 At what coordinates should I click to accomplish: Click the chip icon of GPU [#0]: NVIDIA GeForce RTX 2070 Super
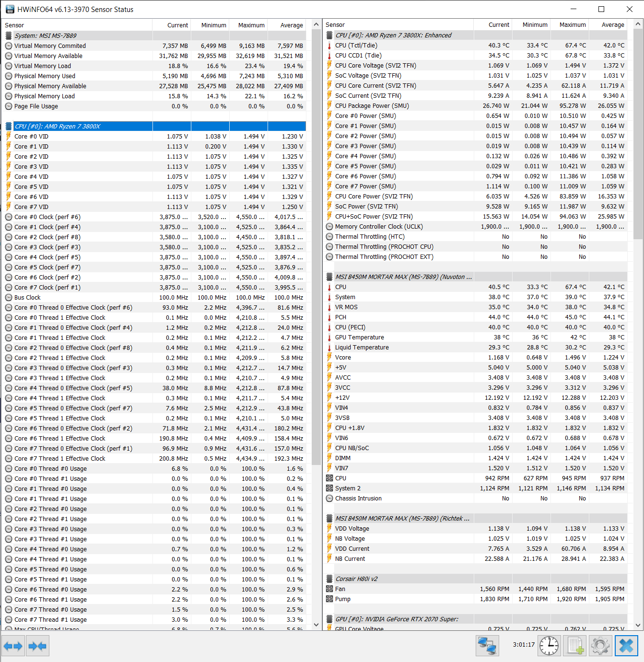point(329,619)
